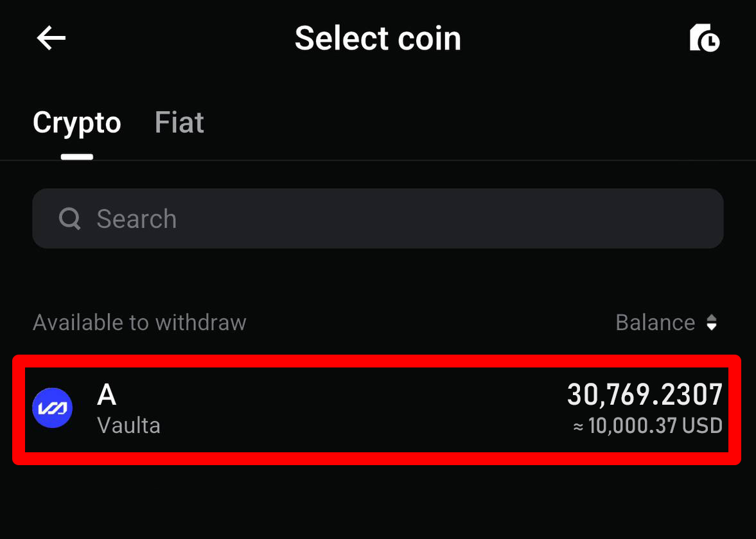Click the ≈ 10,000.37 USD value
This screenshot has height=539, width=756.
coord(647,425)
